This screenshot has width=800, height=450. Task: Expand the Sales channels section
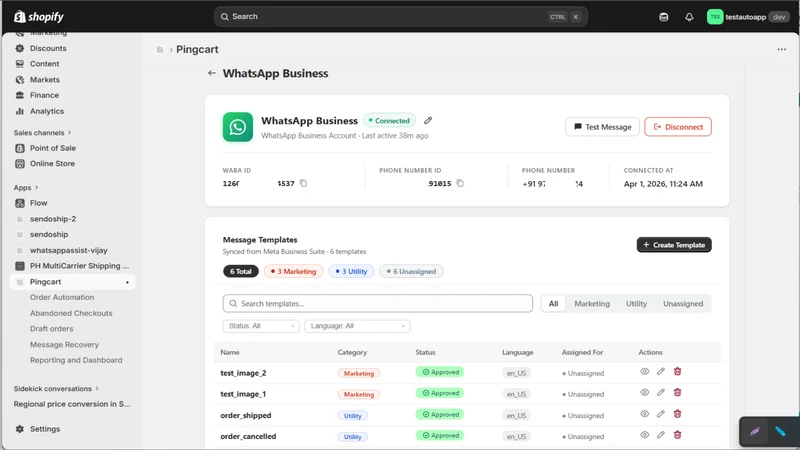[42, 133]
